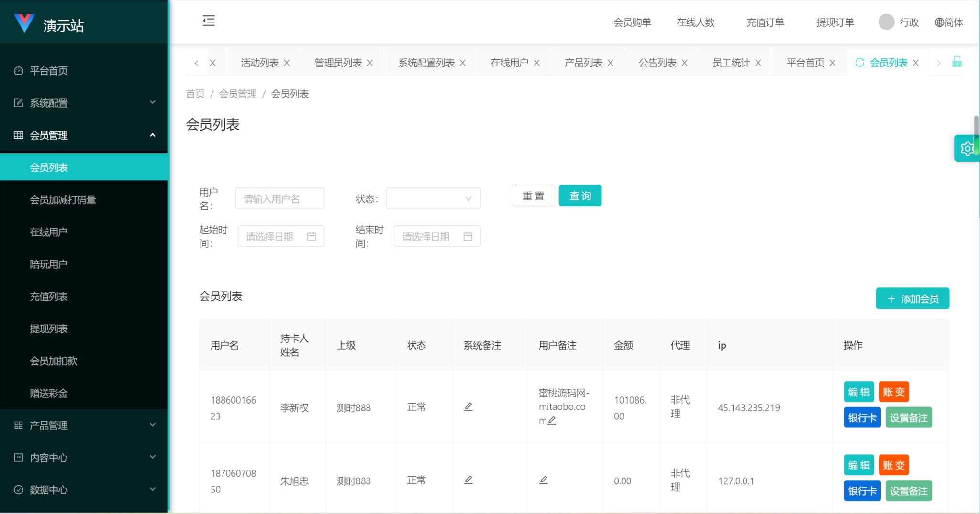Collapse sidebar using the menu fold icon
Image resolution: width=980 pixels, height=514 pixels.
[209, 21]
